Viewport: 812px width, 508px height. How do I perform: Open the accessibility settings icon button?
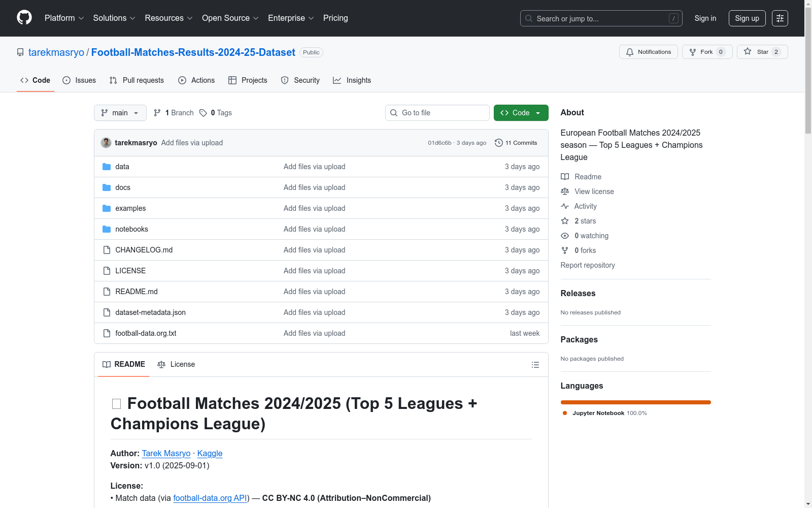(780, 18)
